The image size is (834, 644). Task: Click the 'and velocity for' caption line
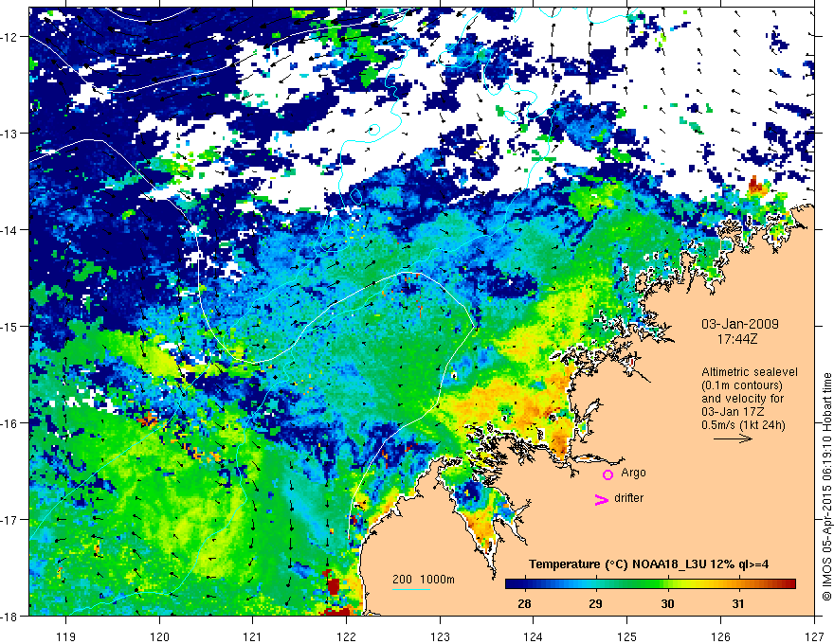[x=742, y=399]
